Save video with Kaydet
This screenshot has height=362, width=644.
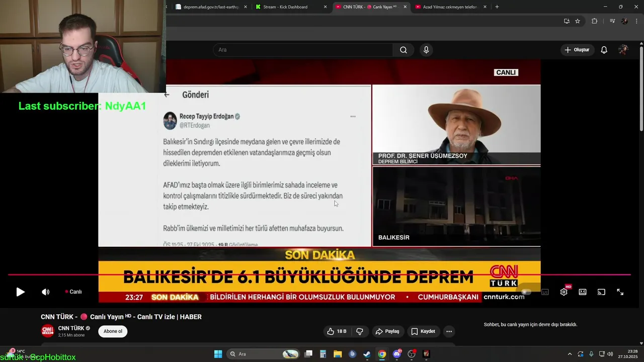(x=423, y=331)
